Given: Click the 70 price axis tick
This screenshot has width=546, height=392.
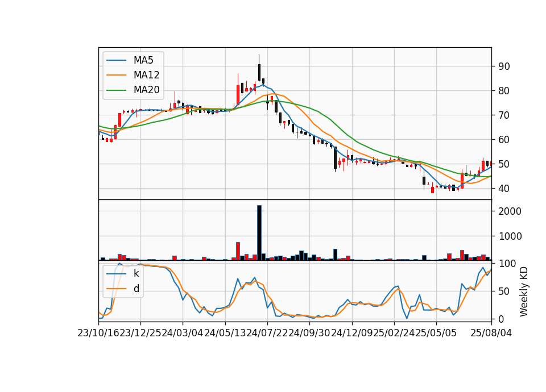Looking at the screenshot, I should click(x=504, y=115).
